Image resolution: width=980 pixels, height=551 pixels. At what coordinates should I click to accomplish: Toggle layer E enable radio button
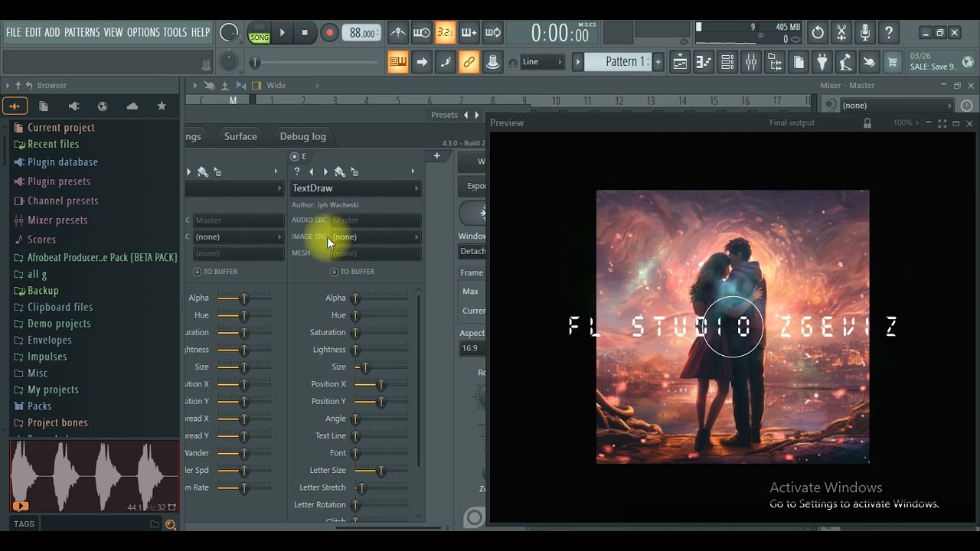295,156
